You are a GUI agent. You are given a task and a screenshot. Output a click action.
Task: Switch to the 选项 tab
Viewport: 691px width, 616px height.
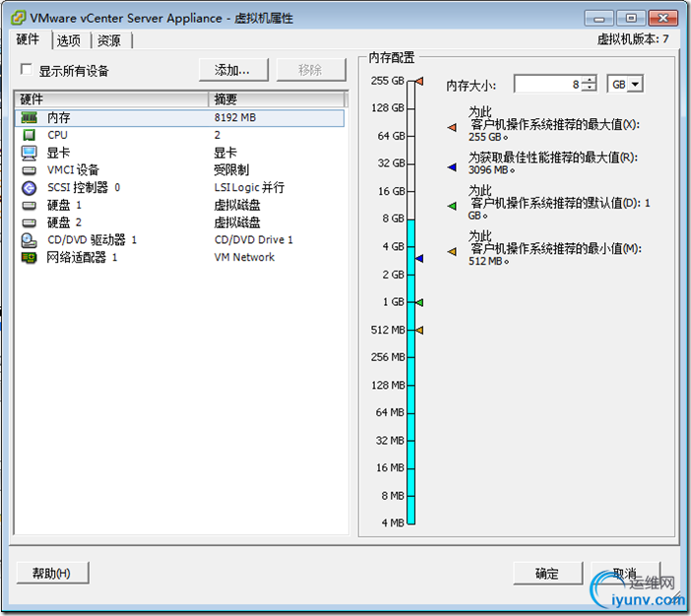[x=69, y=40]
